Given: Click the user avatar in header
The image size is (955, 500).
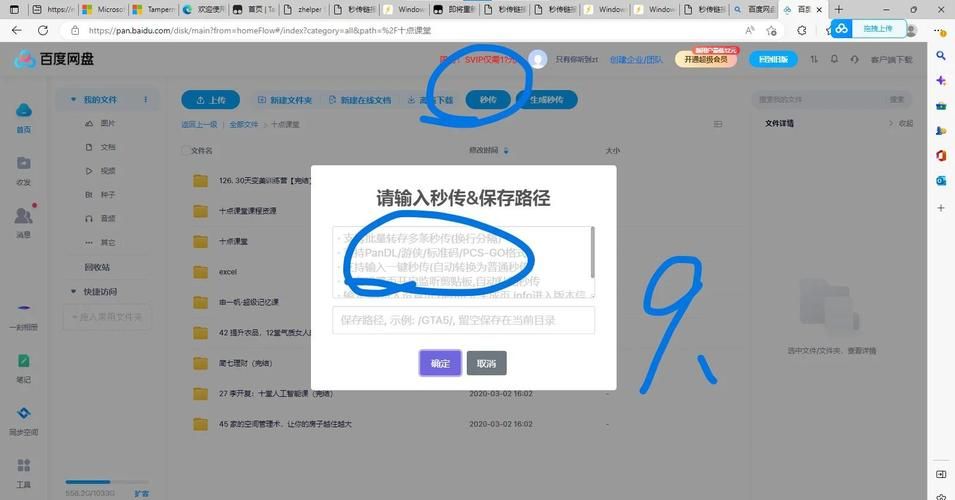Looking at the screenshot, I should 537,59.
